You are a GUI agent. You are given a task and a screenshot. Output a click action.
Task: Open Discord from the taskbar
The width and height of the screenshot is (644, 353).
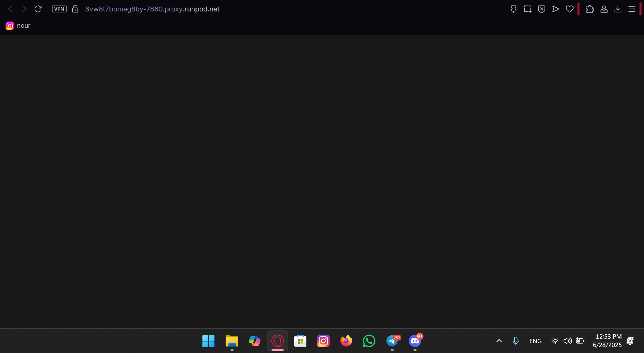415,341
